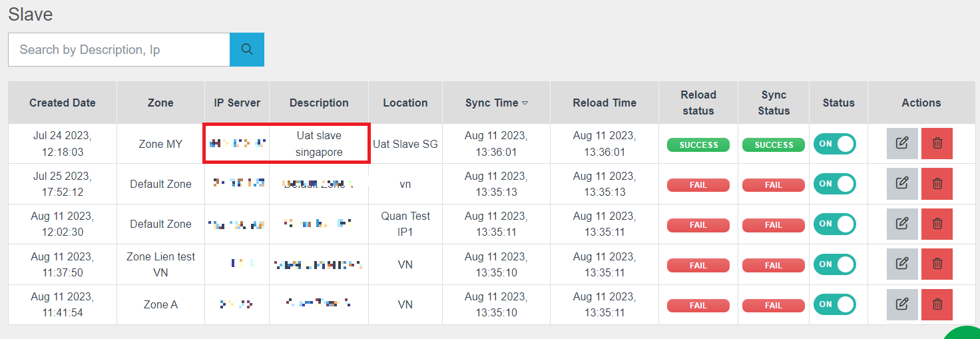This screenshot has width=980, height=339.
Task: Delete the Zone Lien test VN row
Action: pyautogui.click(x=937, y=264)
